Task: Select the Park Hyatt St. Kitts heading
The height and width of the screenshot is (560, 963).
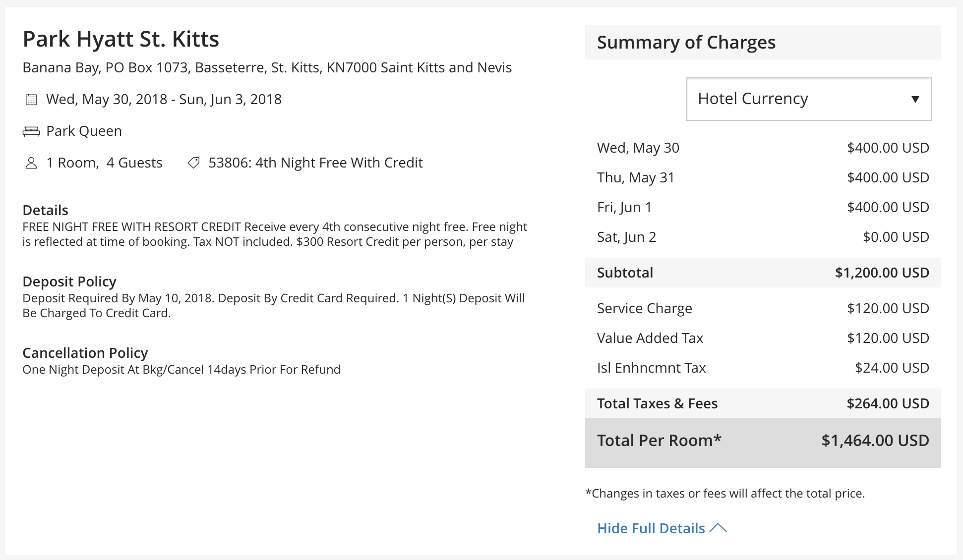Action: coord(121,39)
